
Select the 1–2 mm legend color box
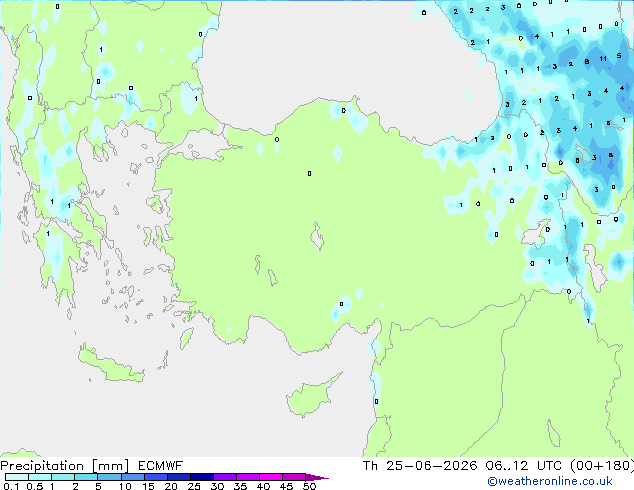[63, 477]
